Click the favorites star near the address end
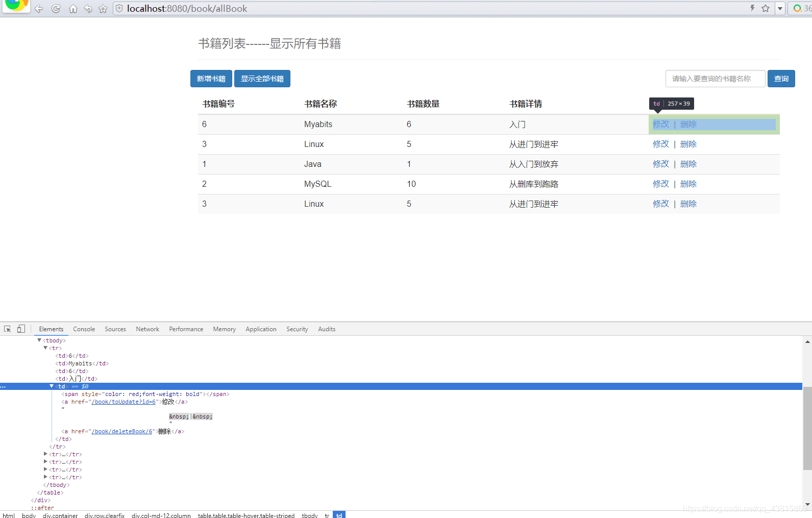 pos(766,8)
